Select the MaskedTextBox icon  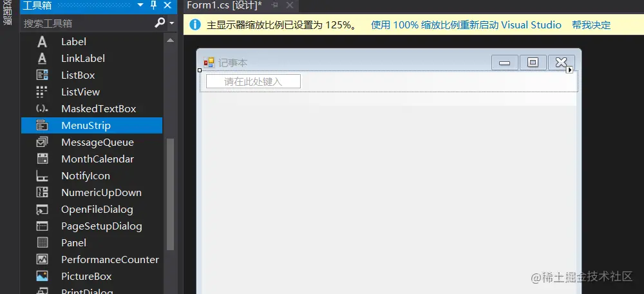click(x=42, y=109)
